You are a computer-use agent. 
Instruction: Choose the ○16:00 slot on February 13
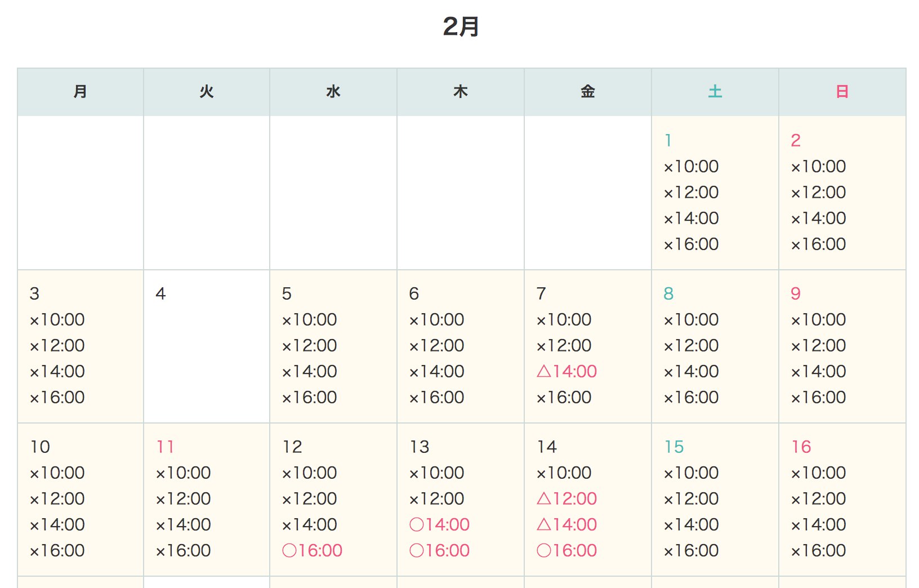[439, 550]
